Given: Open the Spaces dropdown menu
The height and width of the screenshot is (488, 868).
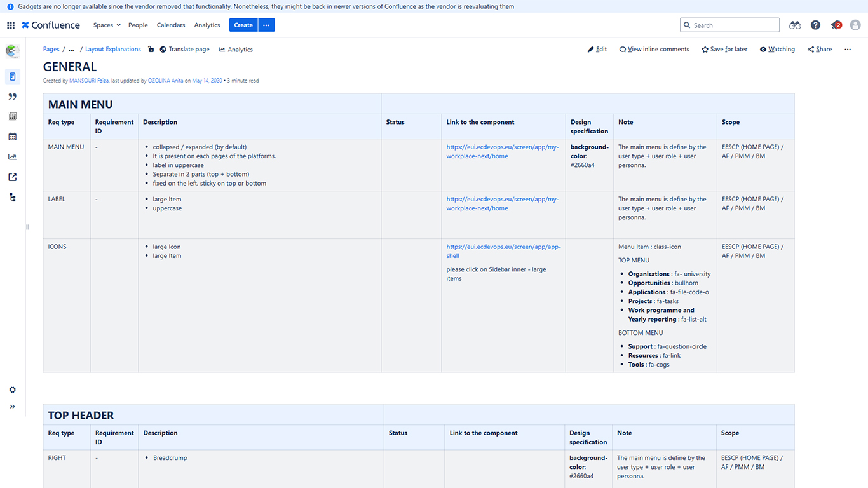Looking at the screenshot, I should [107, 25].
